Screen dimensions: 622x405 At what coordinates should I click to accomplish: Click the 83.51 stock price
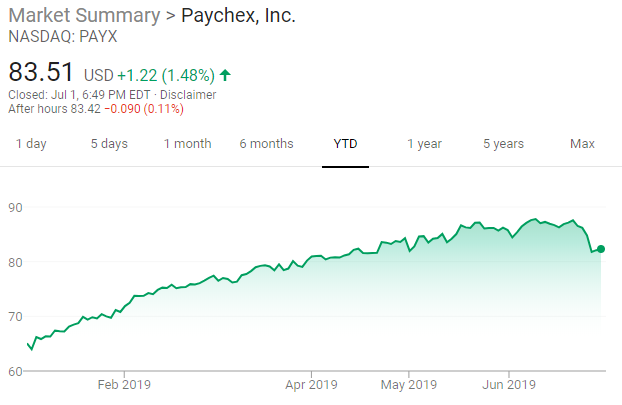[42, 72]
